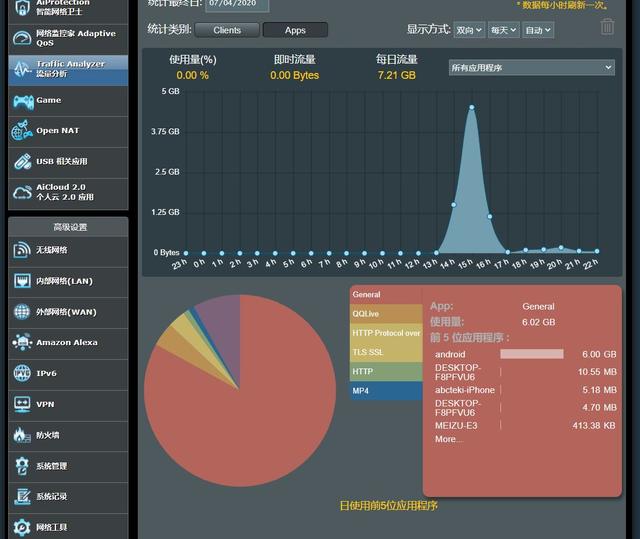Open the USB applications icon

tap(22, 162)
